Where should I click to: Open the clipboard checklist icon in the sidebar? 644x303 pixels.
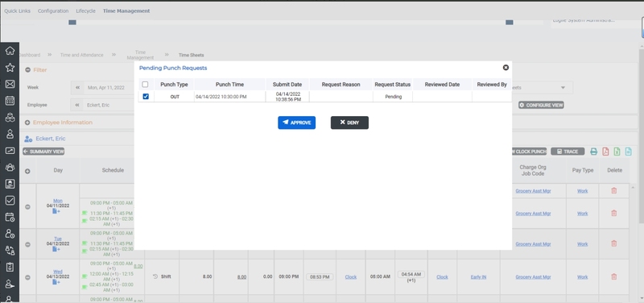click(x=10, y=267)
